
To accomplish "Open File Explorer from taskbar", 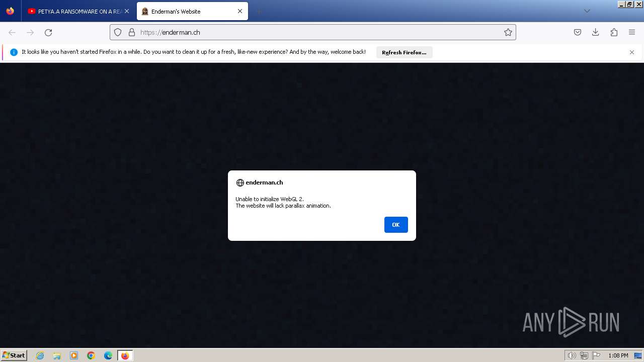I will pyautogui.click(x=57, y=355).
